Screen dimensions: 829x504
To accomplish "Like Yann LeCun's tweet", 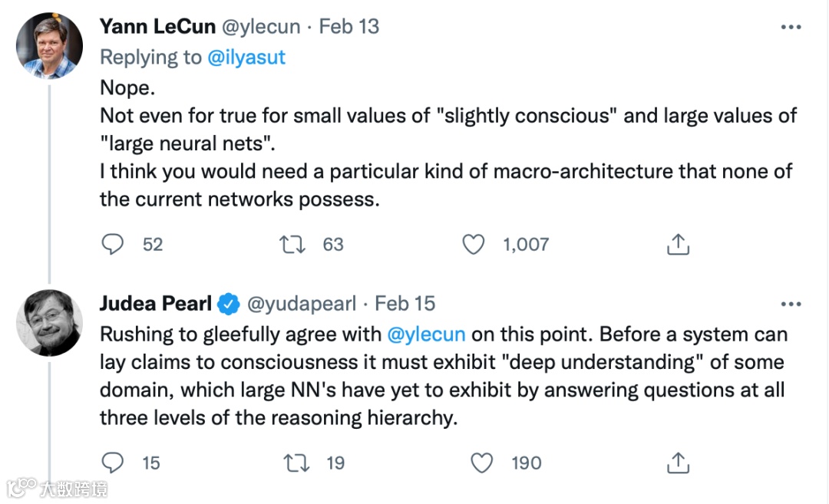I will 474,245.
